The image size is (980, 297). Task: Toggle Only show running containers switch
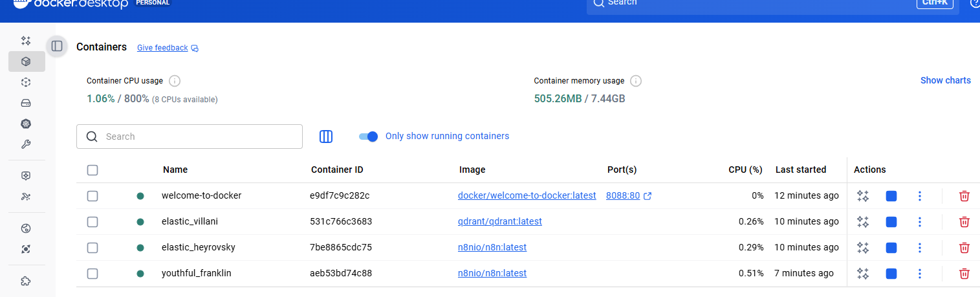pyautogui.click(x=369, y=137)
